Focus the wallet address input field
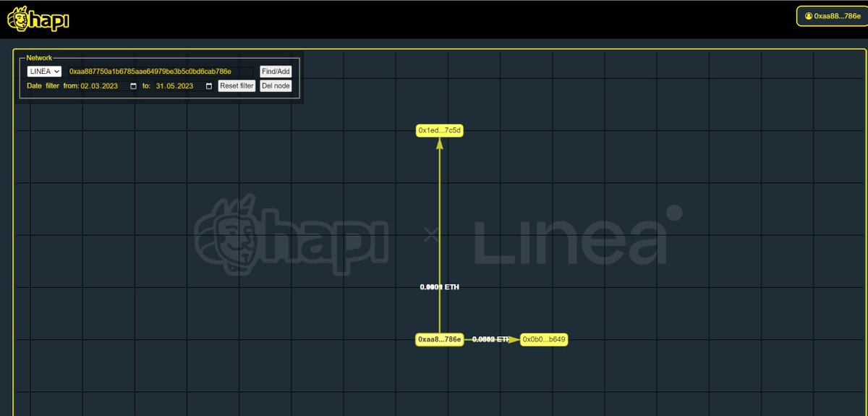 pos(161,72)
